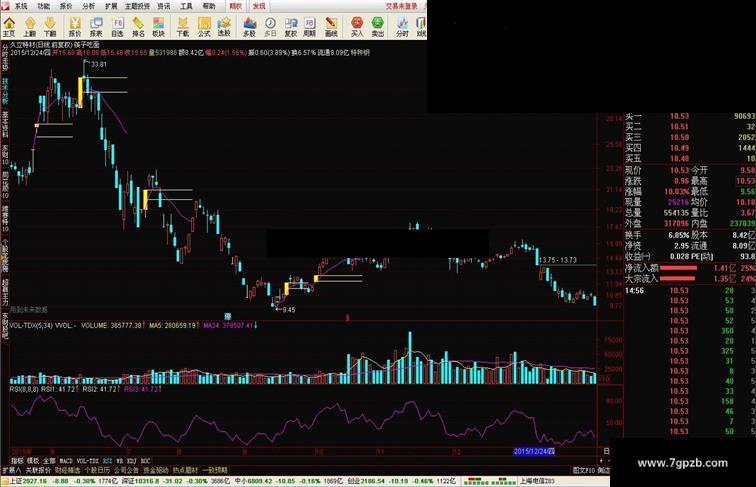Click the 33.81 high price label
The width and height of the screenshot is (756, 487).
pyautogui.click(x=99, y=64)
